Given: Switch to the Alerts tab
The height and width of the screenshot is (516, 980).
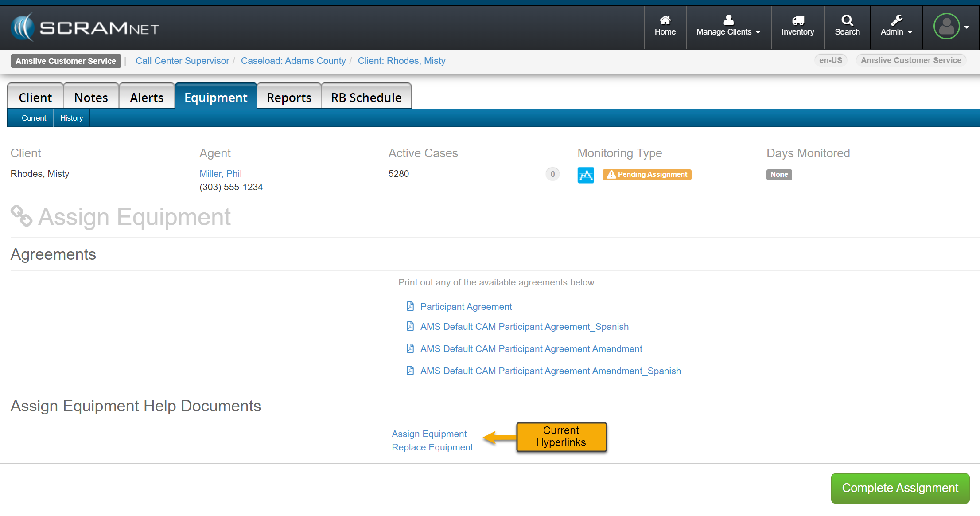Looking at the screenshot, I should [146, 98].
